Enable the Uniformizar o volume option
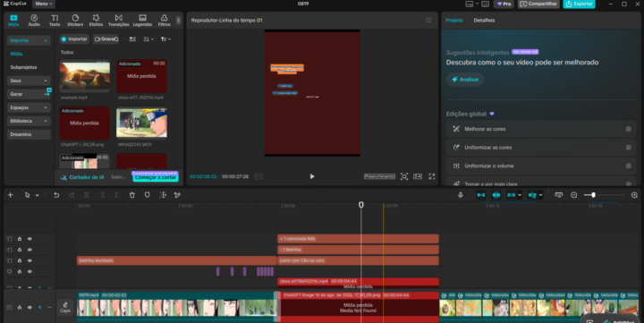644x323 pixels. click(x=629, y=166)
